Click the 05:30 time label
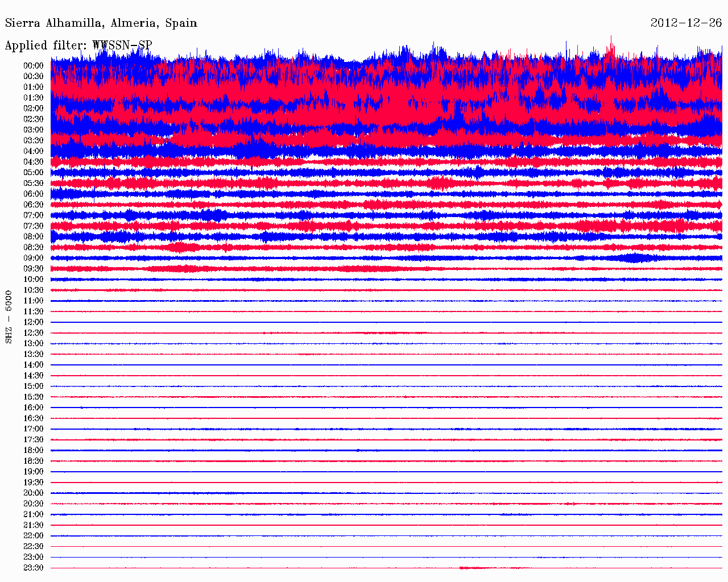 pyautogui.click(x=34, y=184)
